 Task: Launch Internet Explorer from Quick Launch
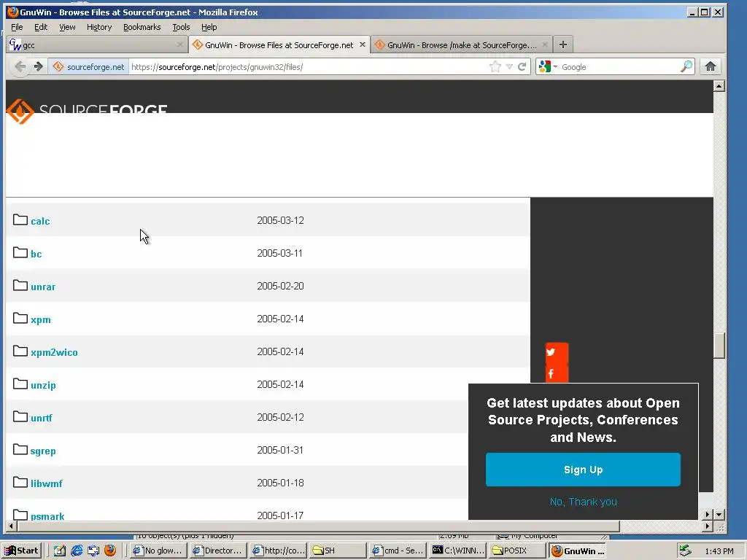click(76, 551)
